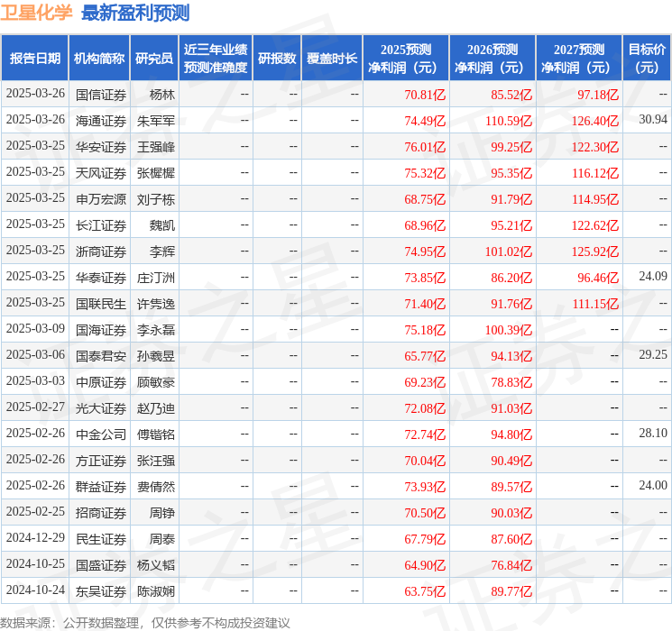
Task: Click the 中金公司 institution cell
Action: click(101, 434)
